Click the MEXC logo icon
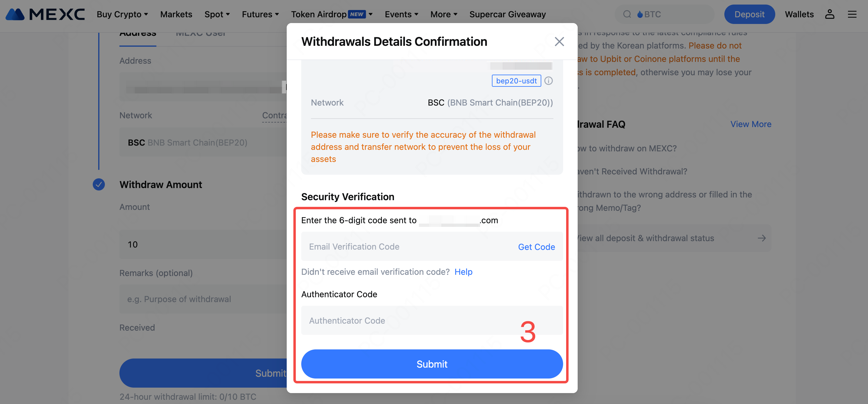 (x=15, y=14)
